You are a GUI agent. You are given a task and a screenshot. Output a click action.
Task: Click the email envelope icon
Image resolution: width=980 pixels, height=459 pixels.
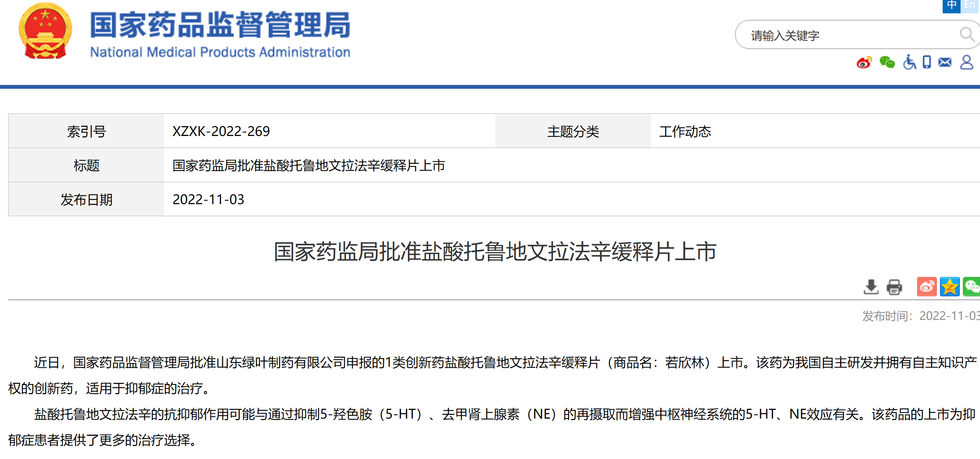click(x=945, y=62)
